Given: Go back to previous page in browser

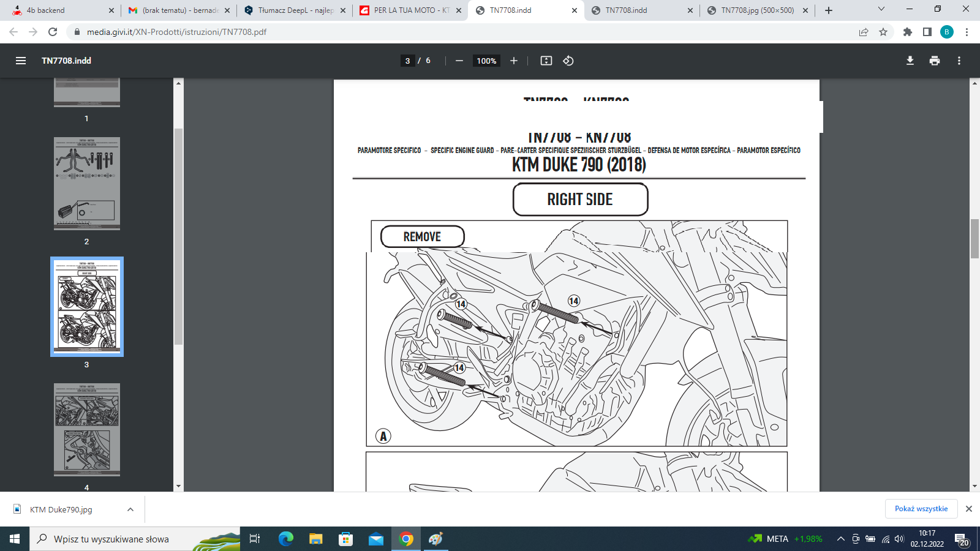Looking at the screenshot, I should coord(13,32).
